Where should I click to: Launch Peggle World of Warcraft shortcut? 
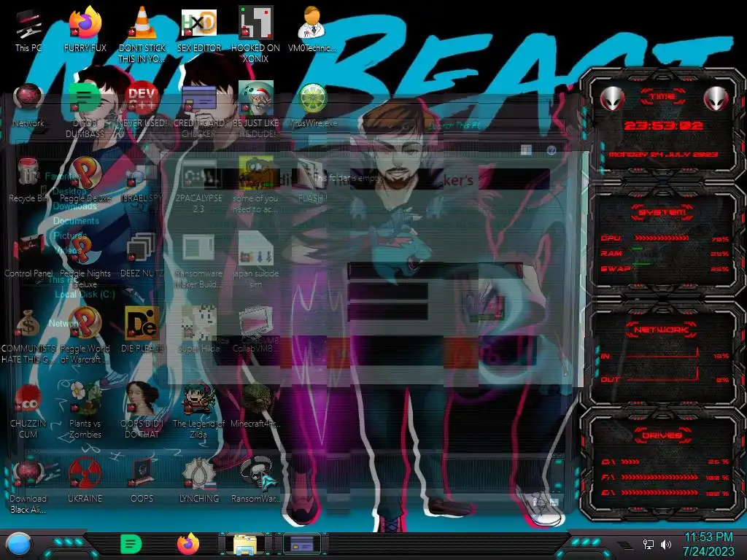click(x=85, y=335)
